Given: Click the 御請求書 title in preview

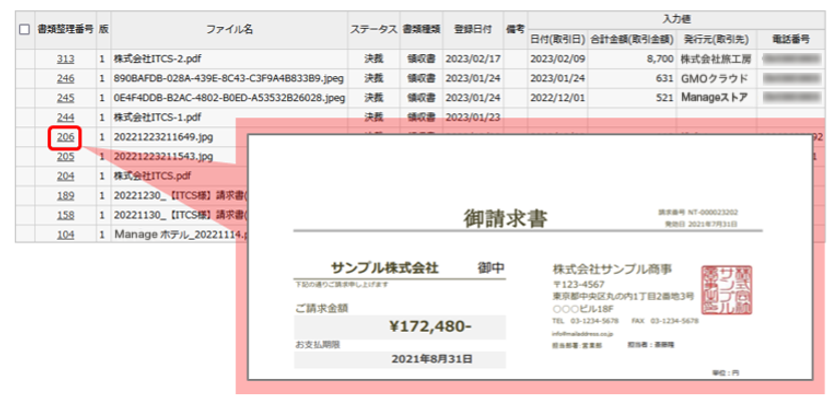Looking at the screenshot, I should 505,219.
